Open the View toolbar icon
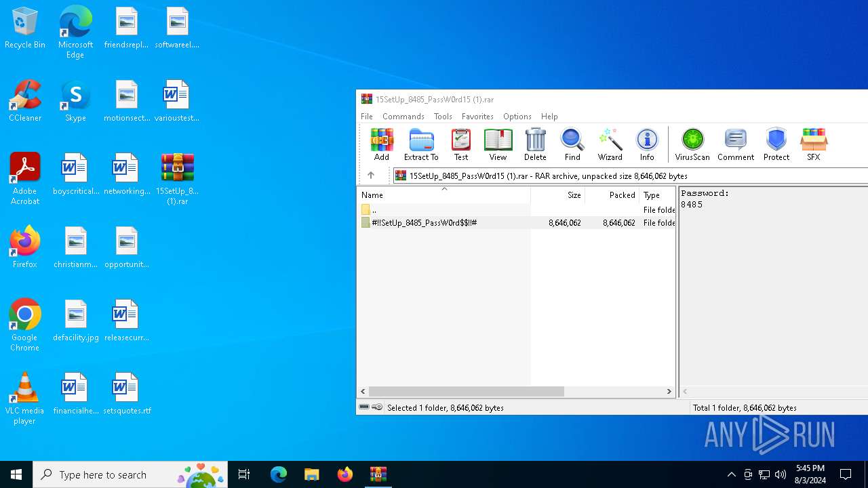Viewport: 868px width, 488px height. 498,145
